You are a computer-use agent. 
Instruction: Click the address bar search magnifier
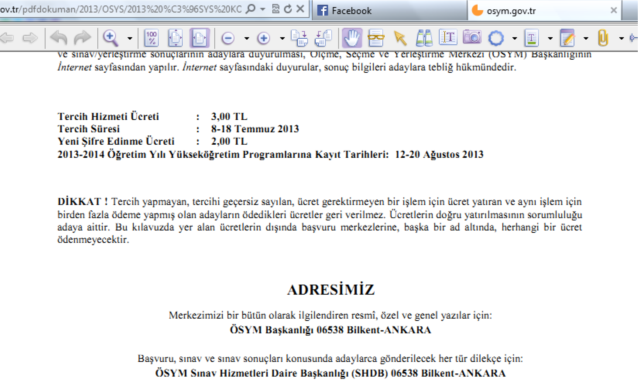251,9
